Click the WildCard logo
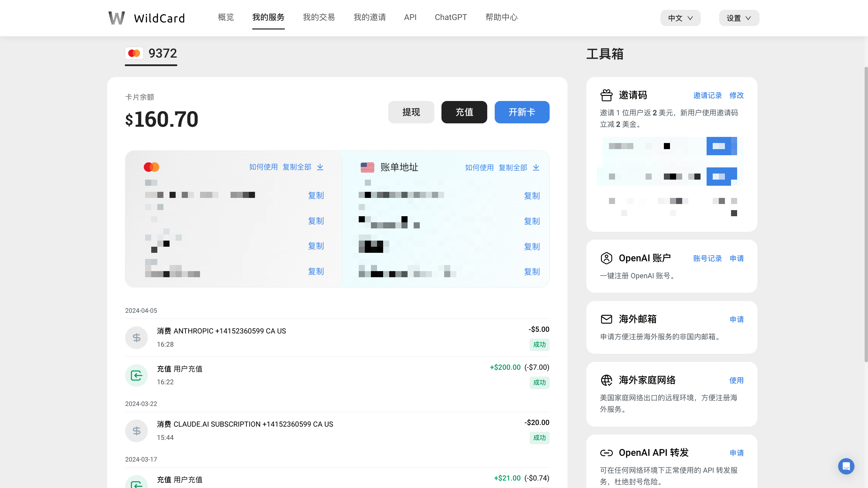868x488 pixels. point(146,18)
